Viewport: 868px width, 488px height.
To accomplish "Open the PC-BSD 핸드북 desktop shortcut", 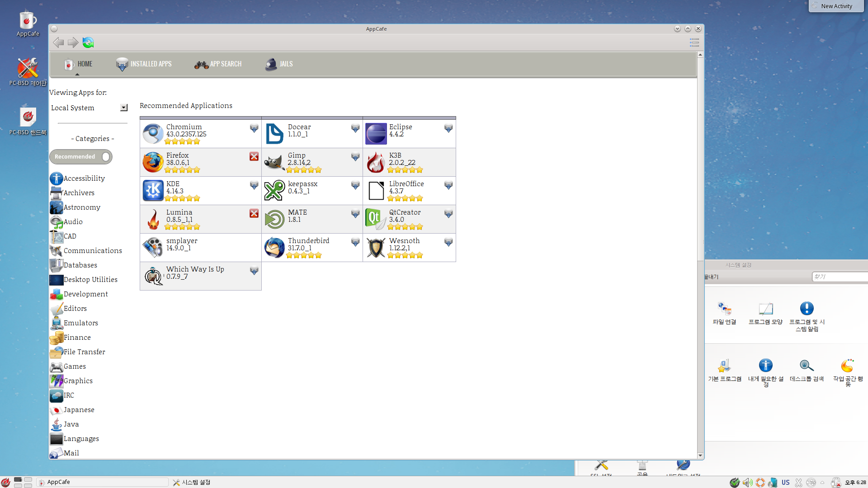I will point(28,121).
